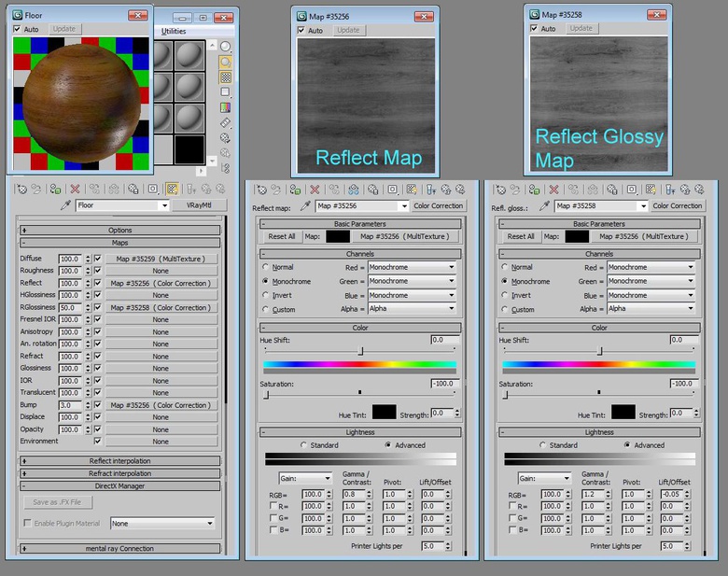Select Custom radio in Refl. gloss Channels
The image size is (728, 576).
tap(505, 309)
